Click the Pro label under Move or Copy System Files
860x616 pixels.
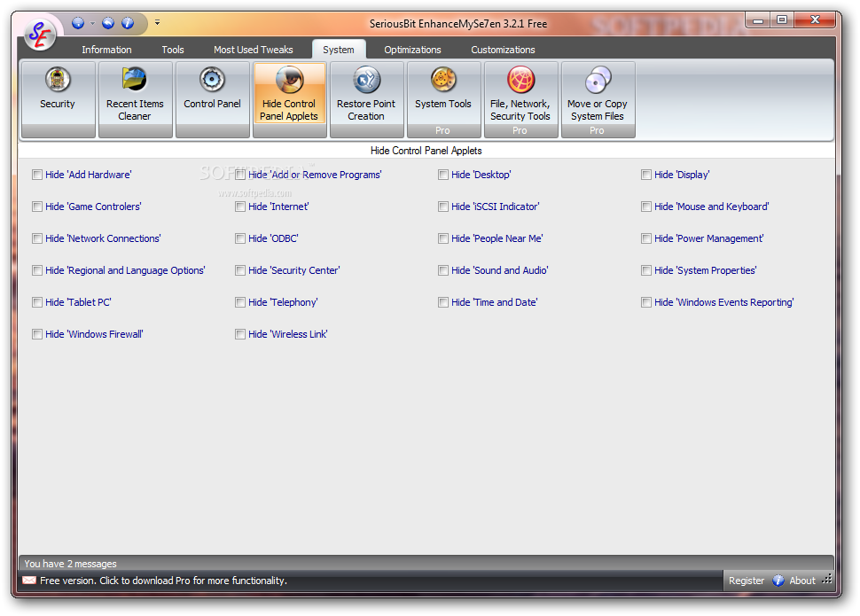coord(597,130)
